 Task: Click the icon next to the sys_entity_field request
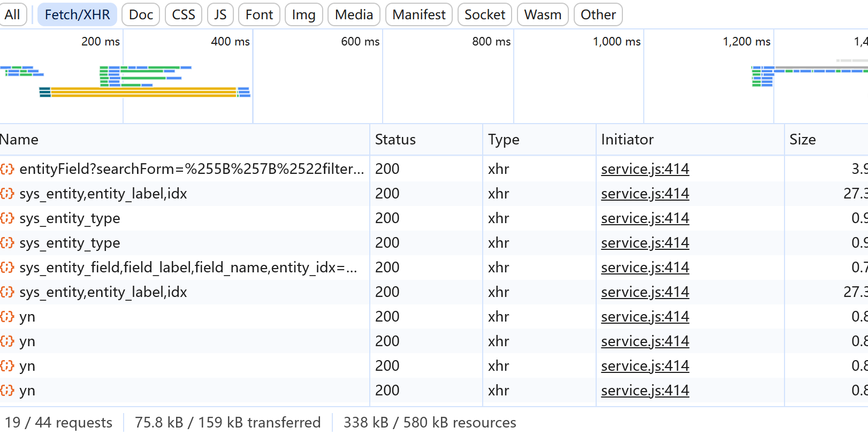pyautogui.click(x=7, y=268)
